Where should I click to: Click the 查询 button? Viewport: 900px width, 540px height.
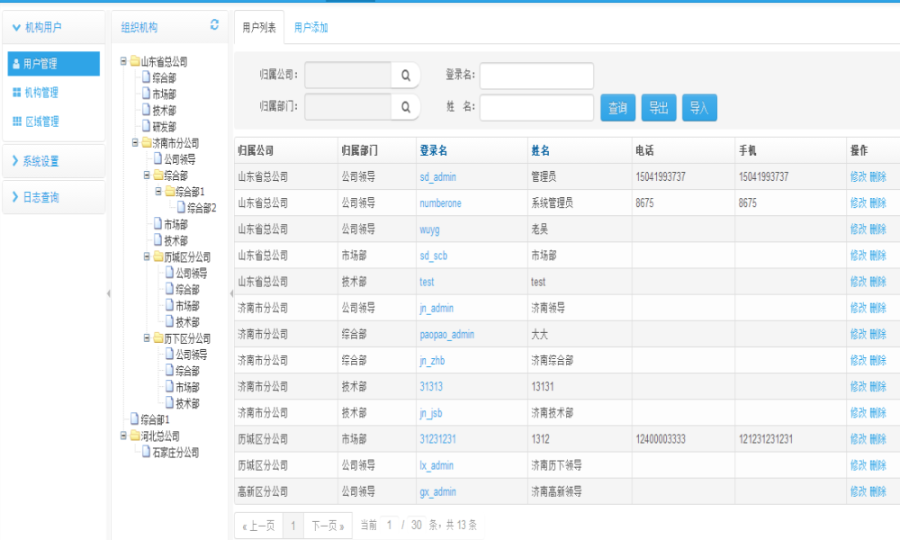pyautogui.click(x=618, y=107)
